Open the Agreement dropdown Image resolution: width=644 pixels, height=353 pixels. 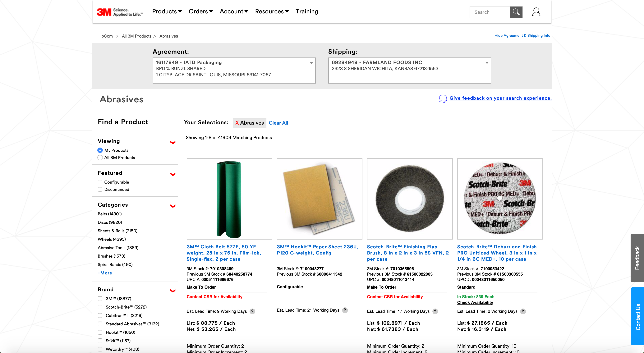pyautogui.click(x=234, y=71)
